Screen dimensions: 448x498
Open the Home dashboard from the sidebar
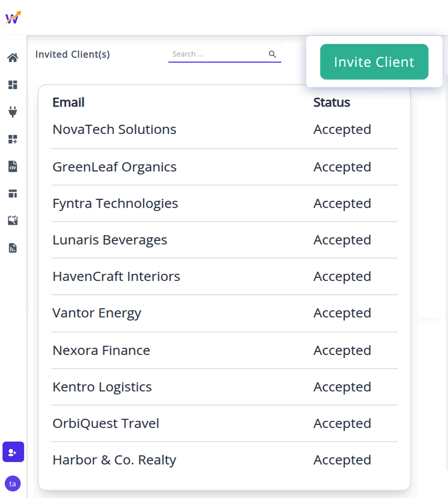[12, 57]
